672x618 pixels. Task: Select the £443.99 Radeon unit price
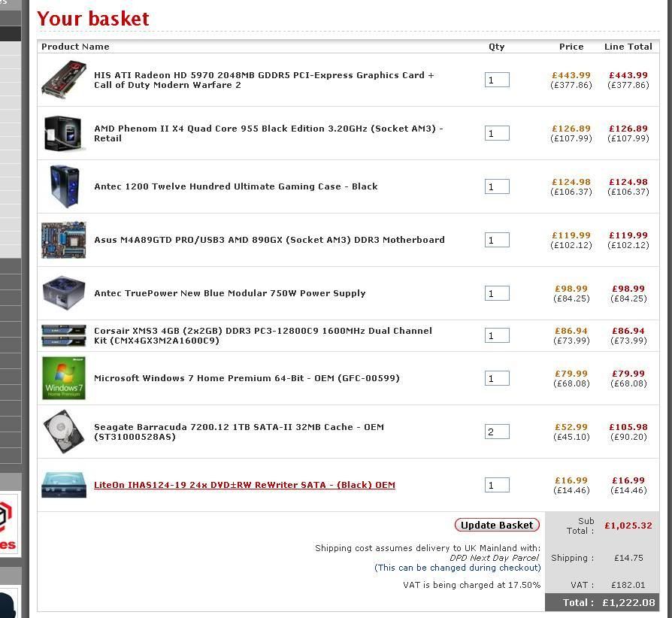(x=571, y=75)
